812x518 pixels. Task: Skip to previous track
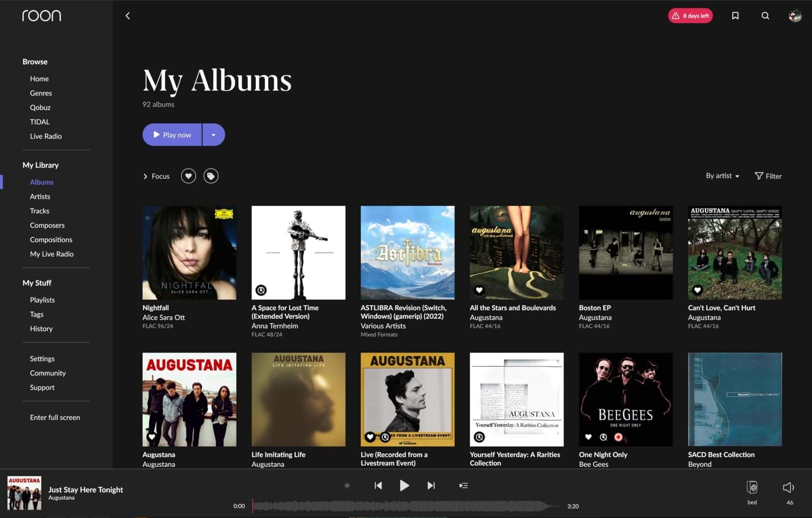(378, 486)
